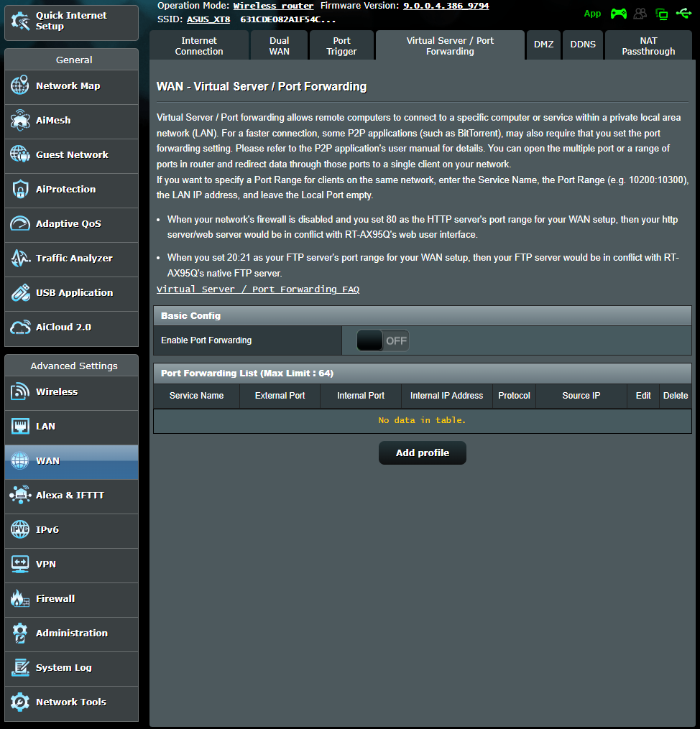Open Virtual Server / Port Forwarding FAQ link
Image resolution: width=700 pixels, height=729 pixels.
coord(258,289)
